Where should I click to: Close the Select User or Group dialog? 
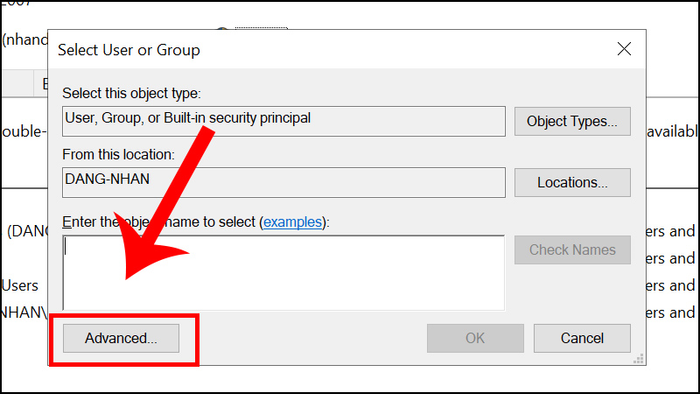(624, 49)
